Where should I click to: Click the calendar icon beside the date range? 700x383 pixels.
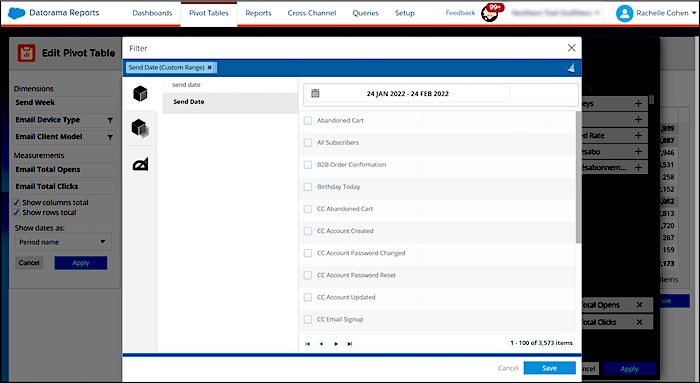coord(315,93)
